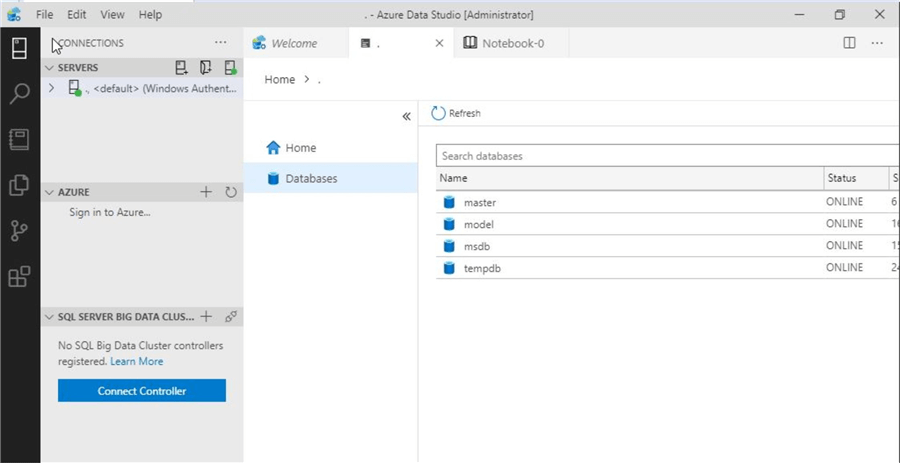Open the Learn More link
This screenshot has height=463, width=900.
[x=137, y=362]
